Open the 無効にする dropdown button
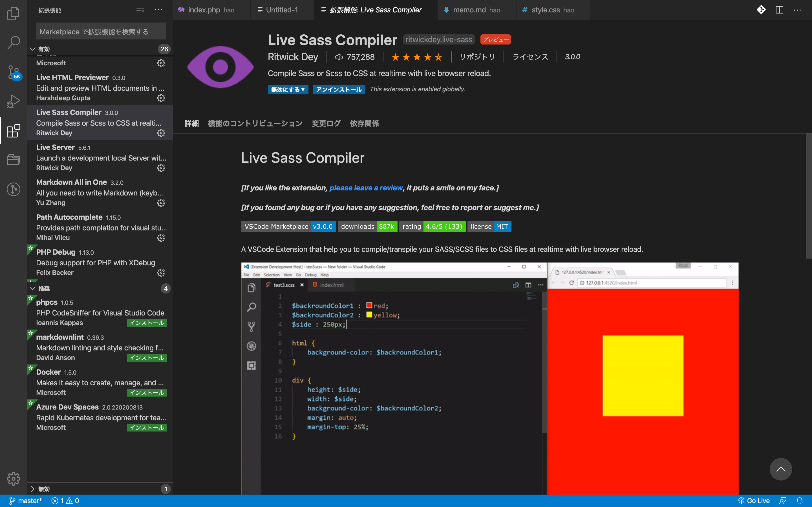 [288, 90]
